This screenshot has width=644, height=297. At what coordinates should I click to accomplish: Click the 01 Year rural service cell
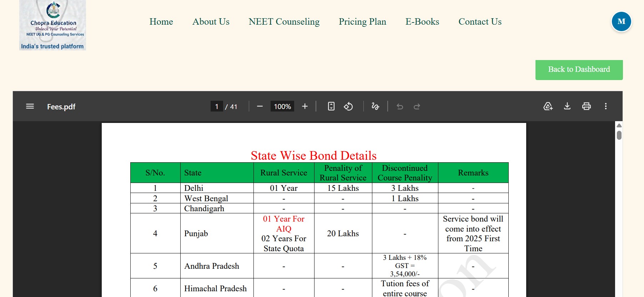(284, 188)
